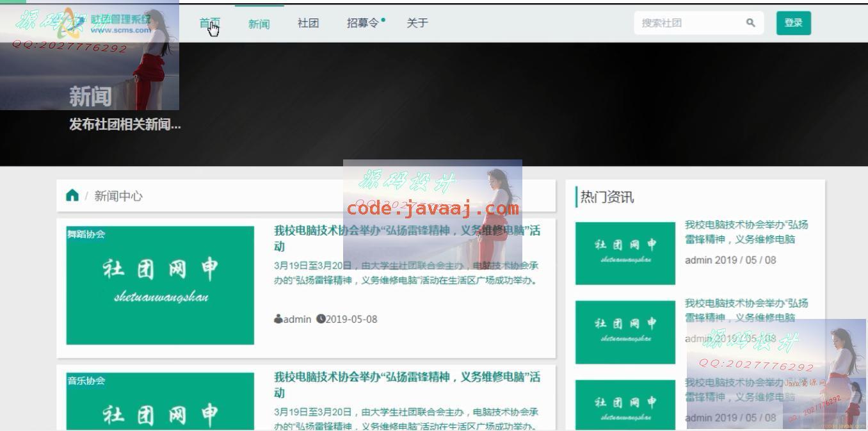The image size is (868, 431).
Task: Click the first thumbnail under 热门资讯
Action: tap(625, 253)
